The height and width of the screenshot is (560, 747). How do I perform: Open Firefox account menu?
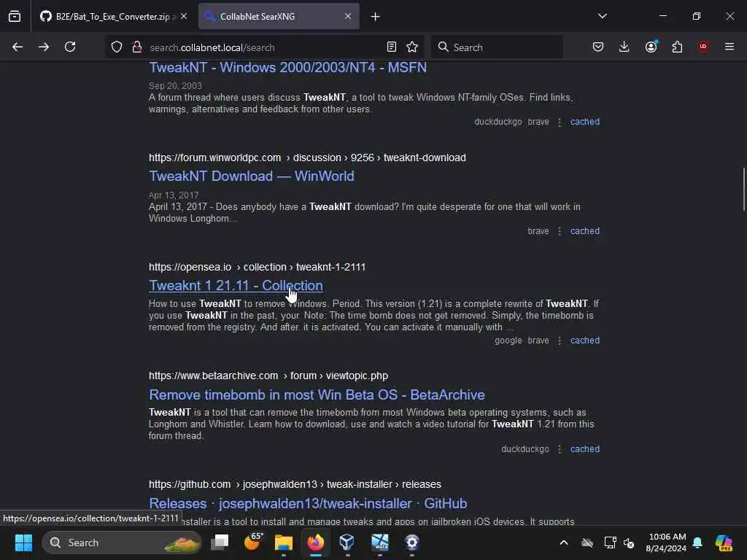[651, 47]
